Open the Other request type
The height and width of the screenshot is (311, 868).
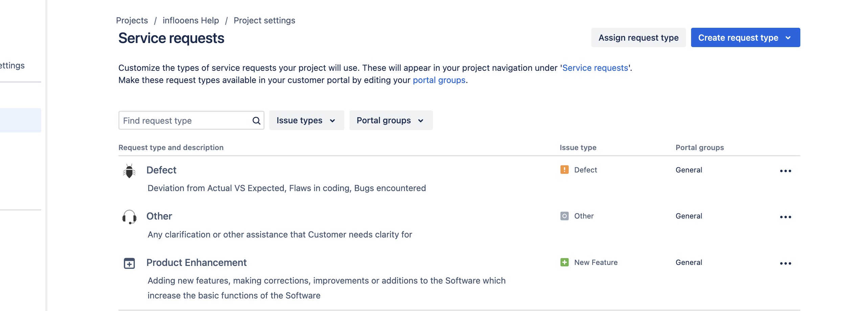click(159, 216)
